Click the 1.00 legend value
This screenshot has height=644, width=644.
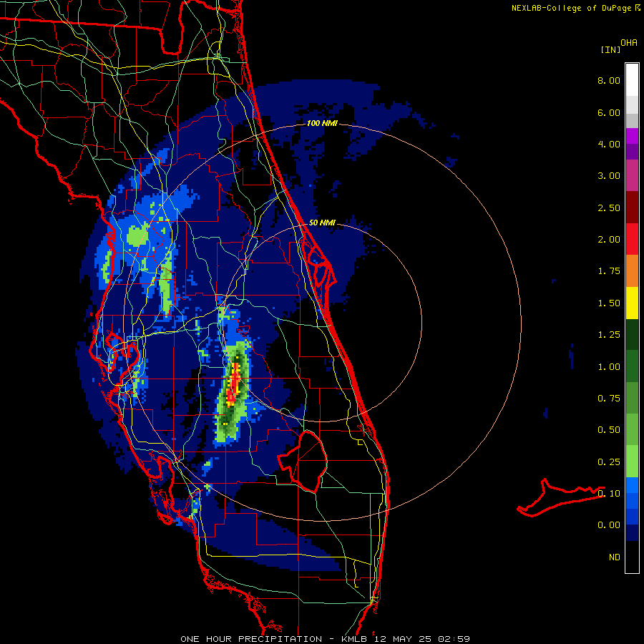(x=609, y=367)
